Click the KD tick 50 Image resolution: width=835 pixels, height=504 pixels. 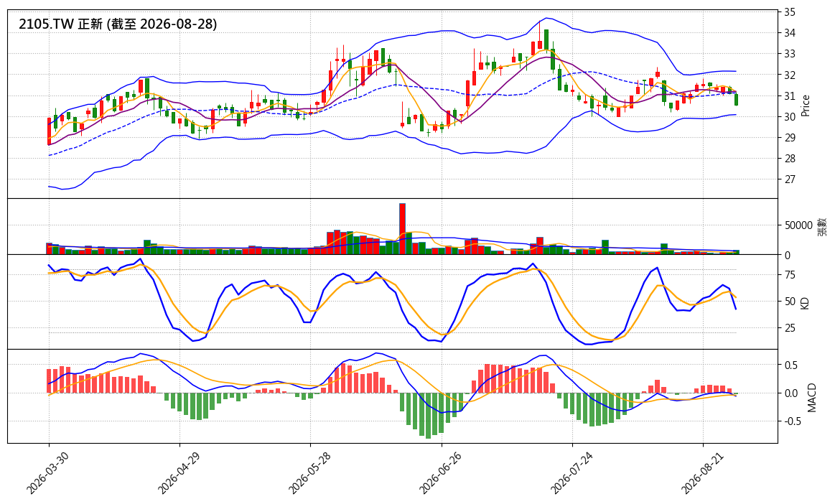point(790,302)
